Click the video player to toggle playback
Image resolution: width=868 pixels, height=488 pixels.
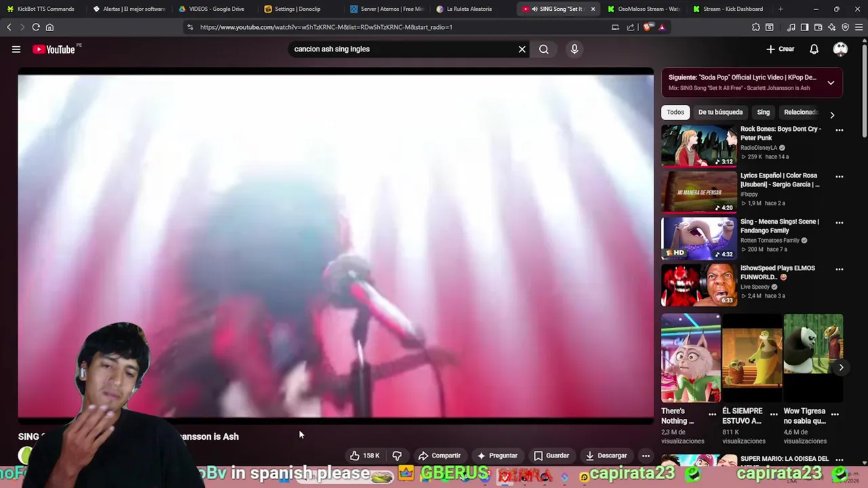pyautogui.click(x=336, y=245)
